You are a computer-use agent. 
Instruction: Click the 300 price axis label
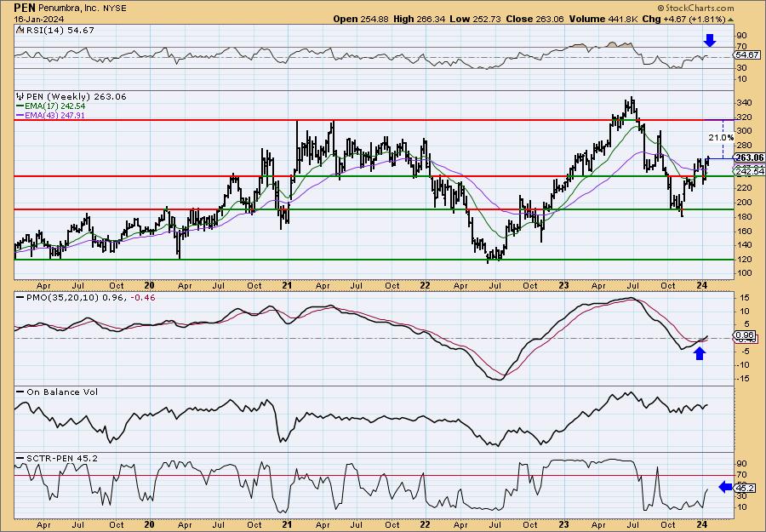(745, 131)
